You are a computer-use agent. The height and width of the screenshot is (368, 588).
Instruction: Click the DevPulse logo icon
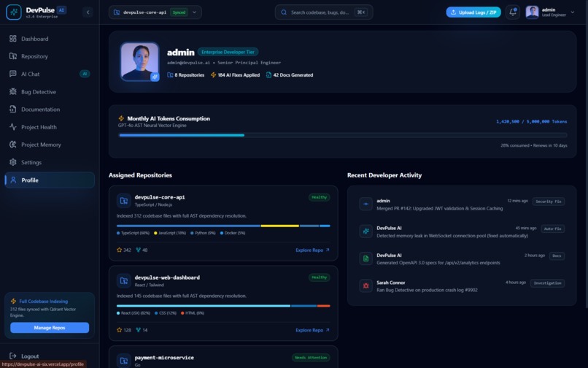pos(14,12)
